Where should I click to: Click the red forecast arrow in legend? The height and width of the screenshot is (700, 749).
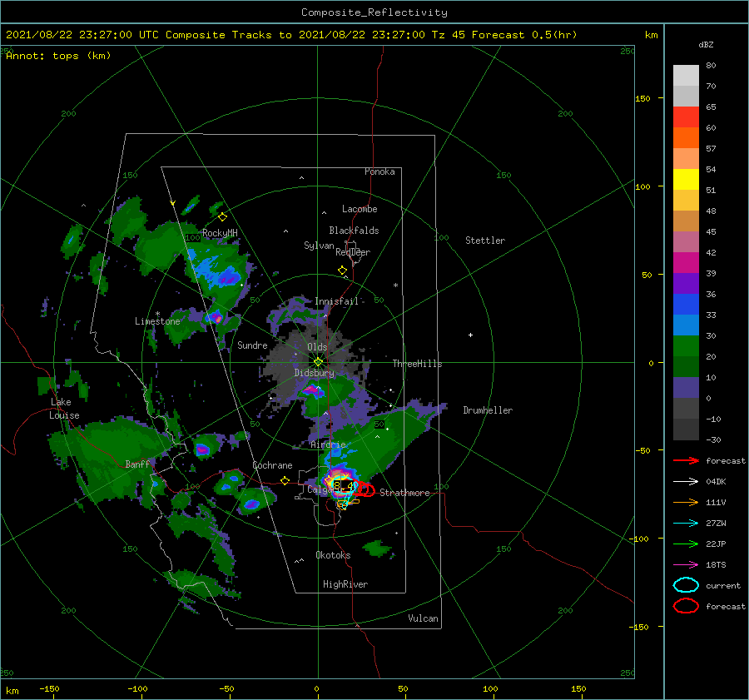(x=686, y=460)
